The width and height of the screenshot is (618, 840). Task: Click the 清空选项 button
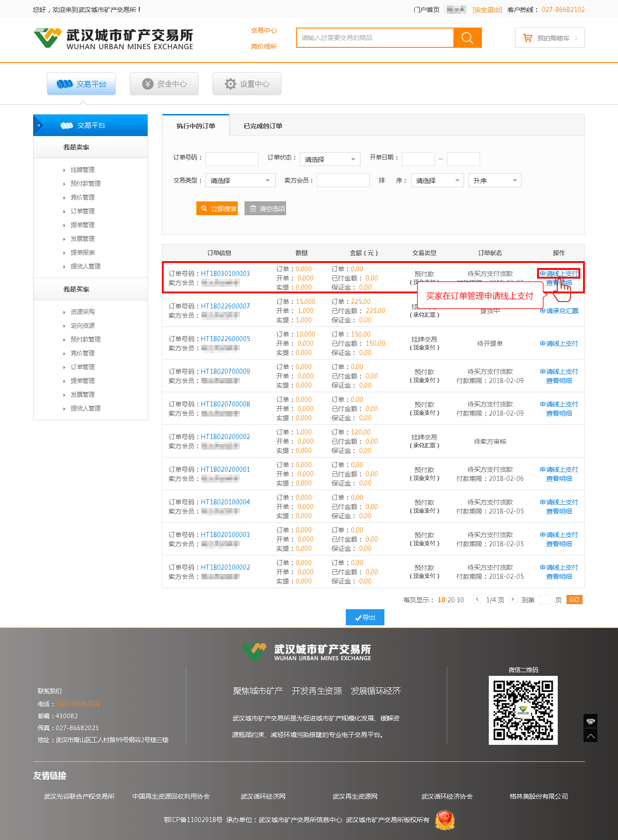[265, 208]
